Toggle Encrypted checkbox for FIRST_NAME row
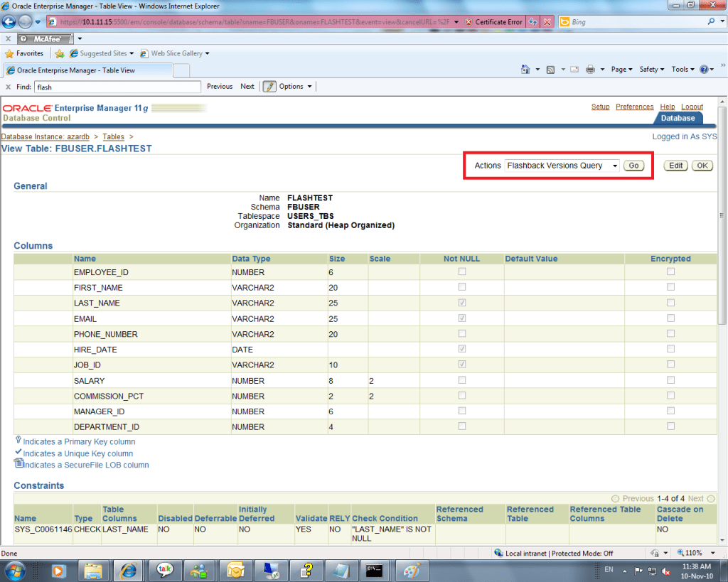The width and height of the screenshot is (728, 582). (670, 288)
